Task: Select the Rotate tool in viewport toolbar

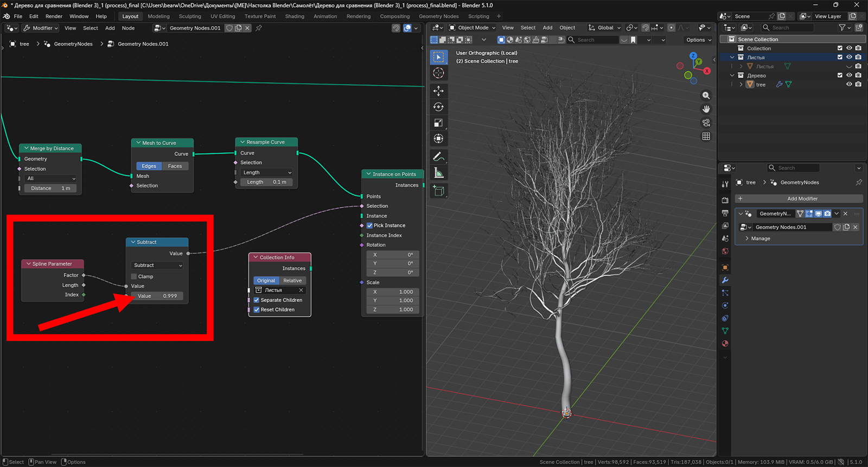Action: [x=438, y=107]
